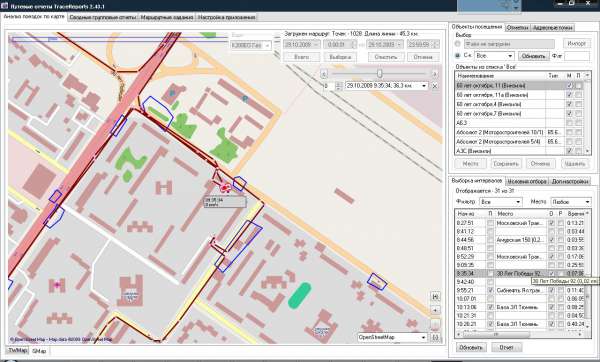600x362 pixels.
Task: Click the red vehicle position marker on the map
Action: [225, 188]
